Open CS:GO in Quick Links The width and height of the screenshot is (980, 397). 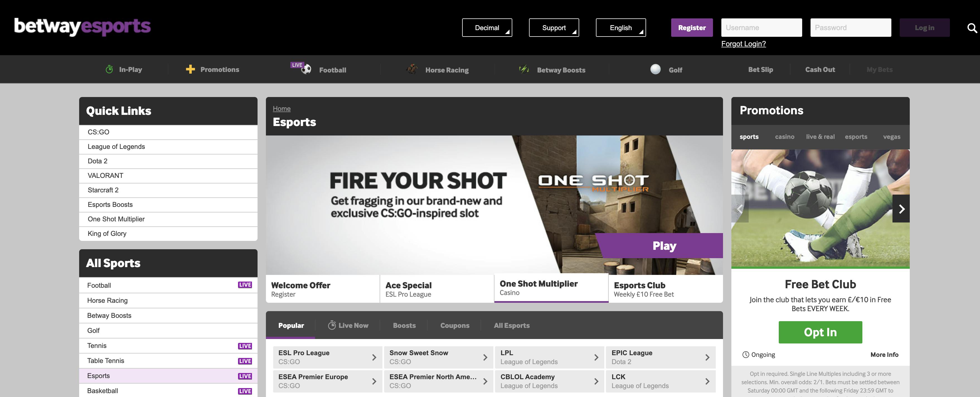point(168,132)
